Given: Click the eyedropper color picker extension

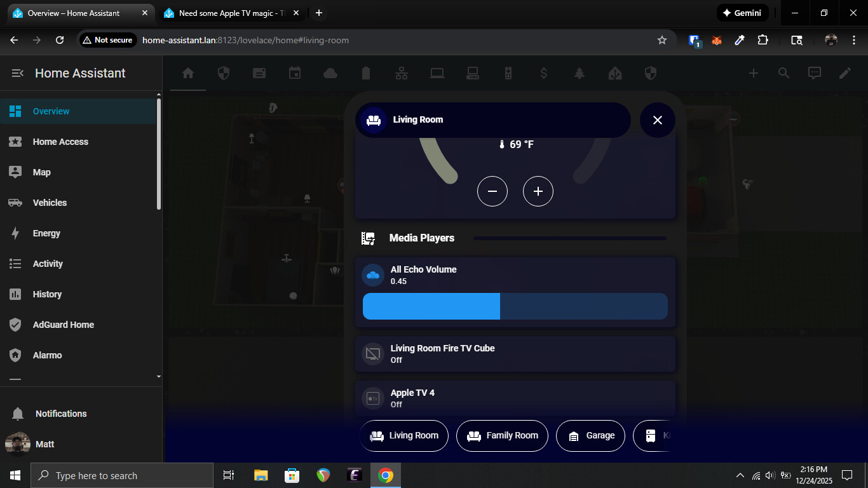Looking at the screenshot, I should (740, 40).
